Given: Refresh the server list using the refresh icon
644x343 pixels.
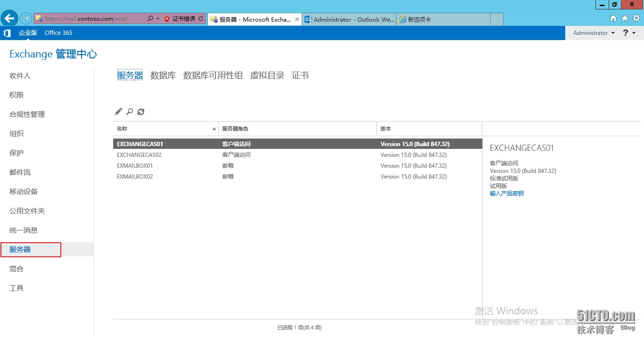Looking at the screenshot, I should point(141,112).
